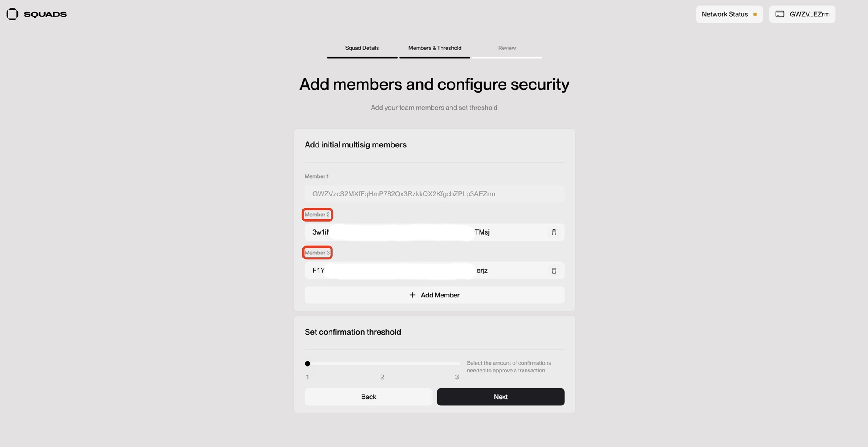Click the confirmation threshold slider handle
The width and height of the screenshot is (868, 447).
tap(307, 364)
